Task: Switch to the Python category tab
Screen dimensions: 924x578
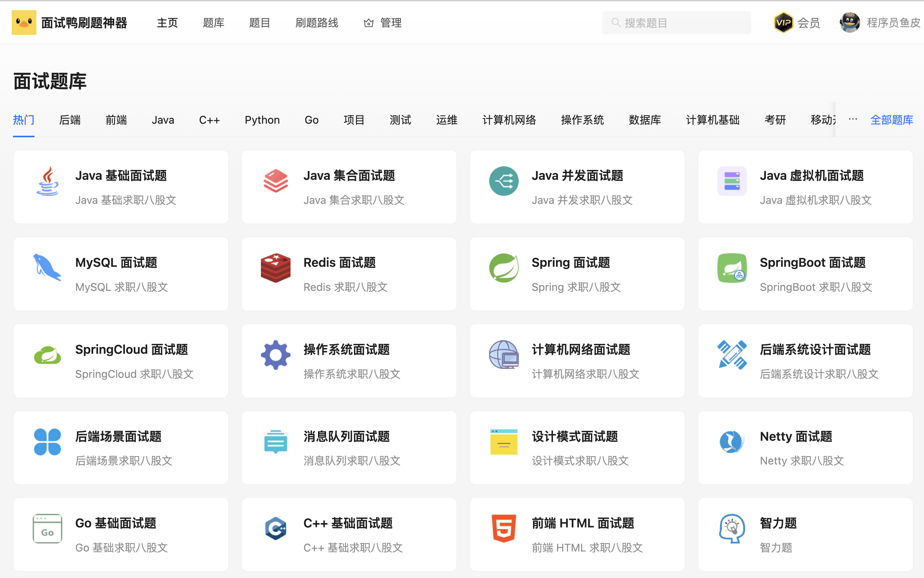Action: [x=262, y=120]
